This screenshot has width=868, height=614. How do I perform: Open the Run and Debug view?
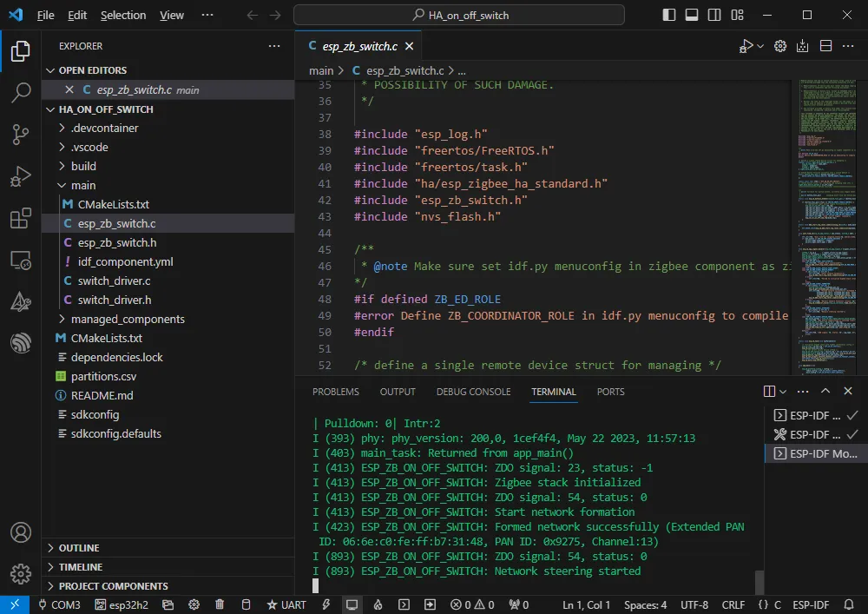tap(21, 176)
